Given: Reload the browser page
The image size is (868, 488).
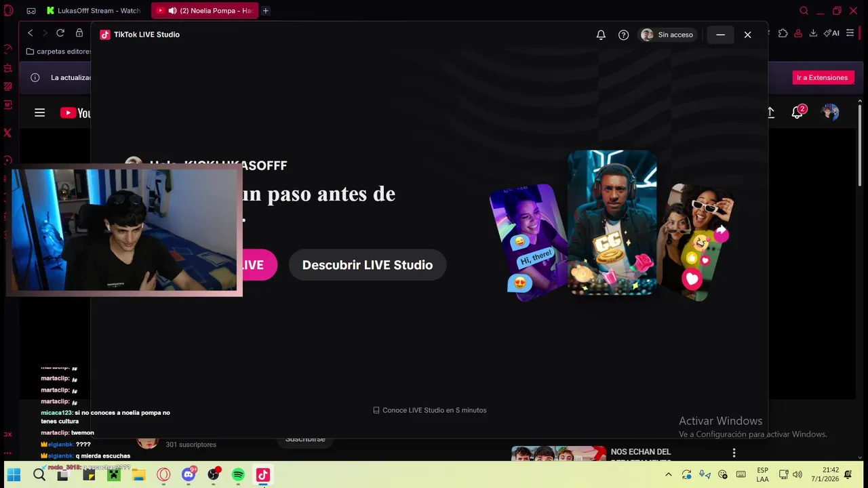Looking at the screenshot, I should tap(60, 33).
